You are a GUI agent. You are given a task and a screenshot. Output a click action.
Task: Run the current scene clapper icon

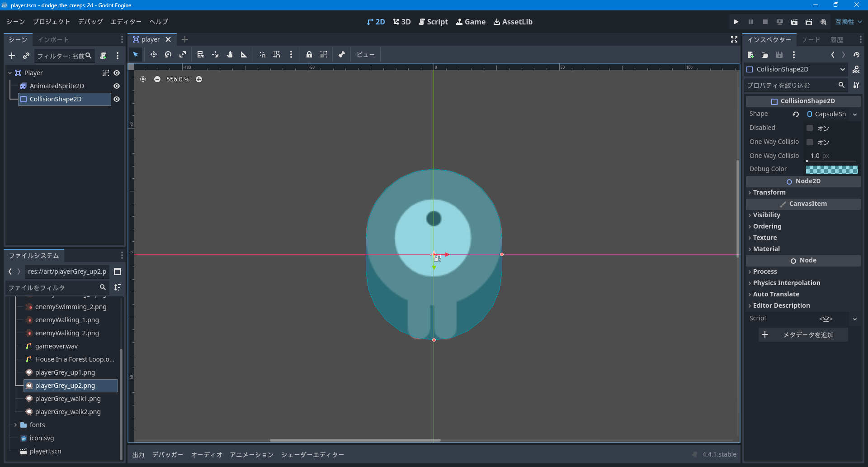click(794, 22)
